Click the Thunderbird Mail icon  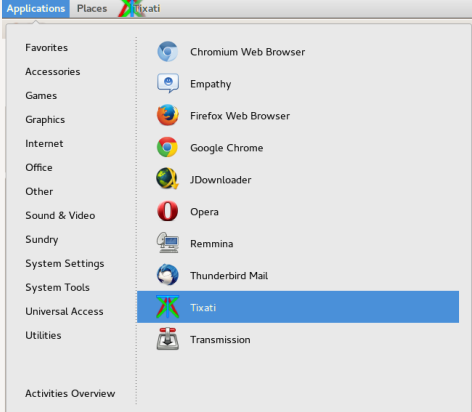[x=168, y=275]
